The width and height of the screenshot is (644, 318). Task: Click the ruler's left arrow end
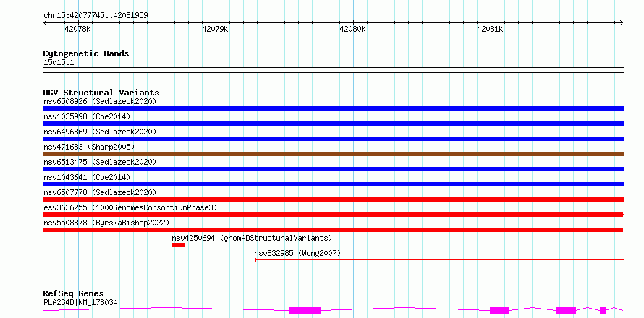[x=45, y=22]
